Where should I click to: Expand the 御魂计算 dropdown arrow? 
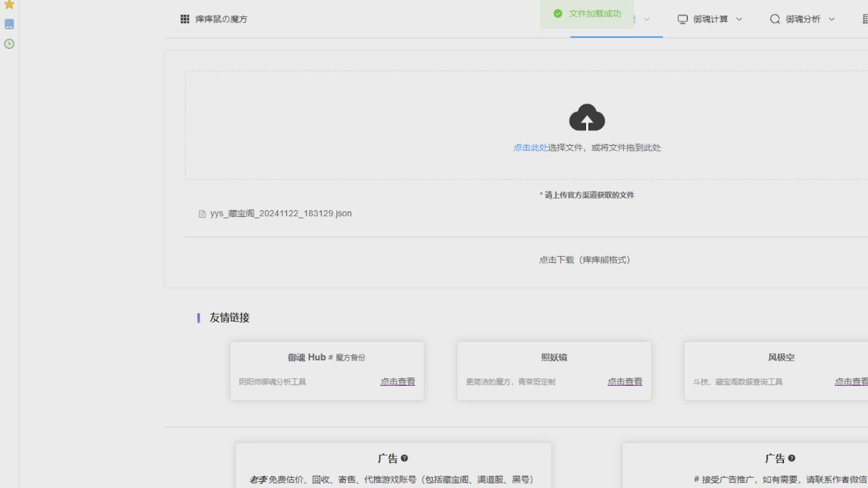coord(739,19)
